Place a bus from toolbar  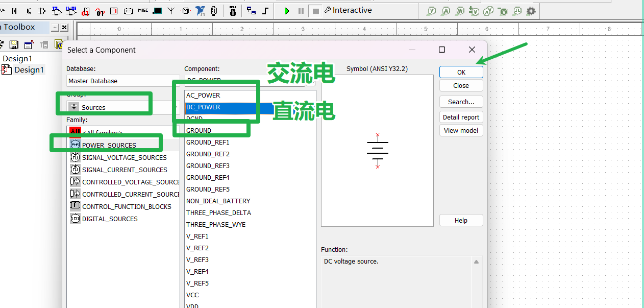tap(265, 11)
